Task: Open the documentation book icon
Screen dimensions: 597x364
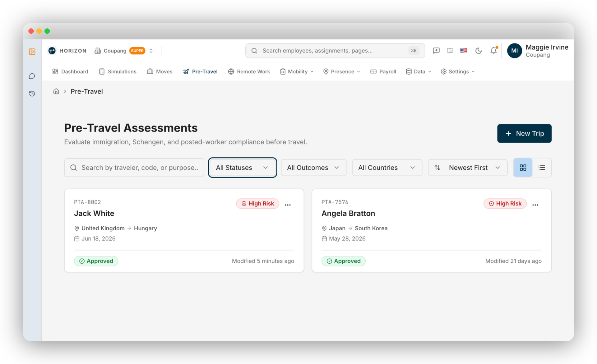Action: (x=450, y=51)
